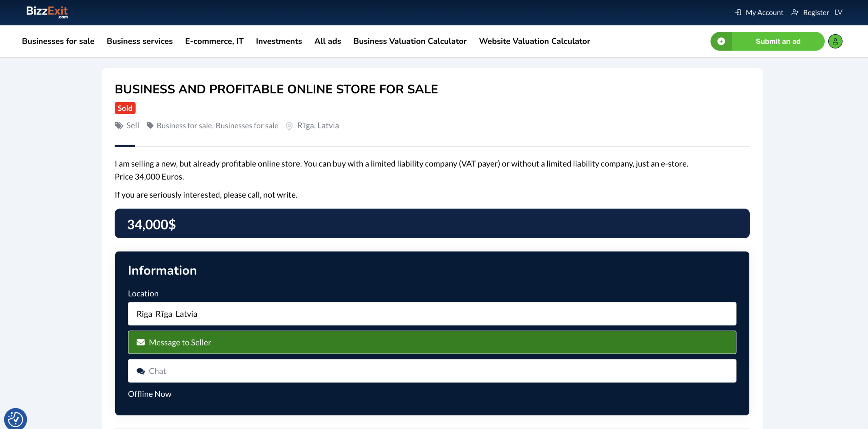This screenshot has width=868, height=429.
Task: Click the Register person-plus icon
Action: click(795, 13)
